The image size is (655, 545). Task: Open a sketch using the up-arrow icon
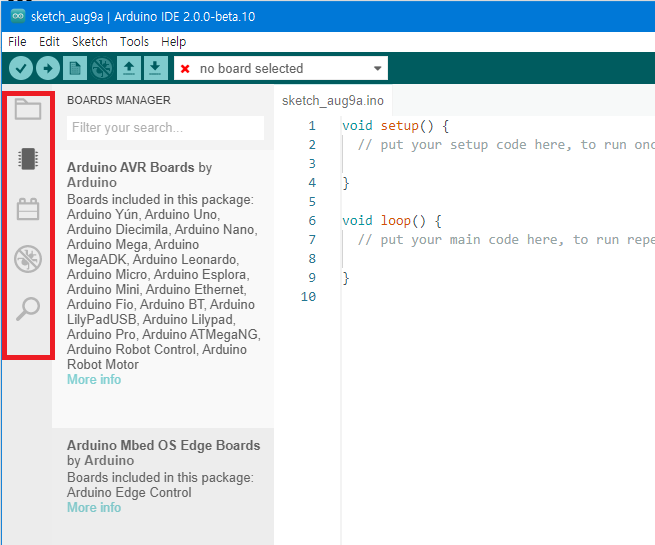[129, 68]
